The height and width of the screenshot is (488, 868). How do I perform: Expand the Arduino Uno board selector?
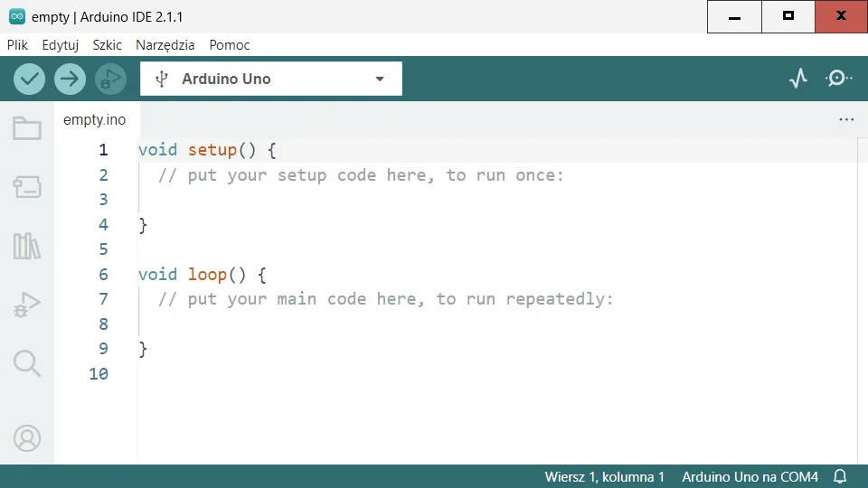(x=271, y=79)
